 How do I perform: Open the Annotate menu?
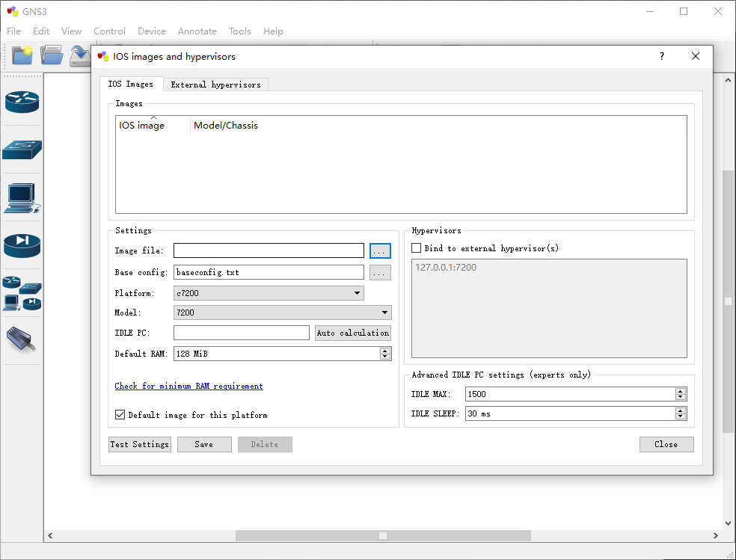pos(197,31)
